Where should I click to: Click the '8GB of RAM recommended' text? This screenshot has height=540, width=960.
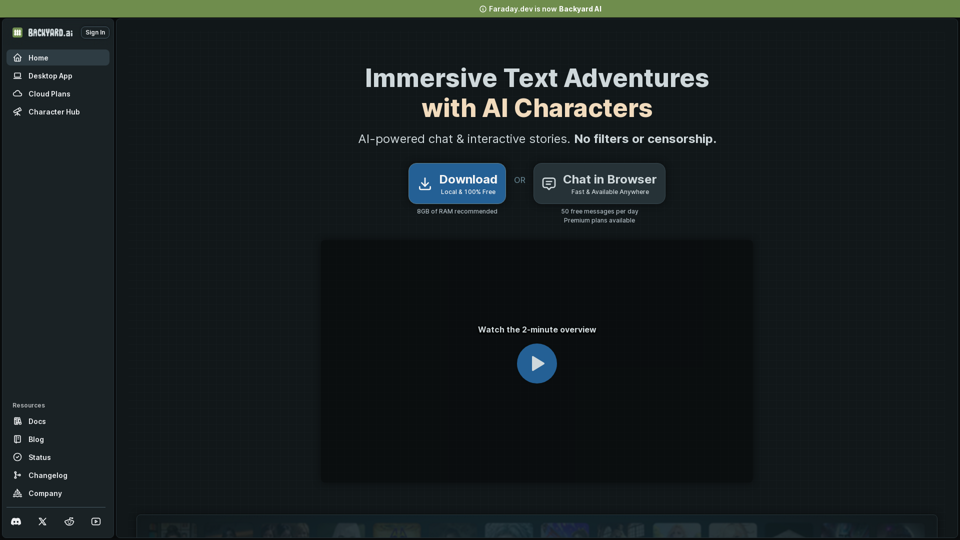coord(457,211)
